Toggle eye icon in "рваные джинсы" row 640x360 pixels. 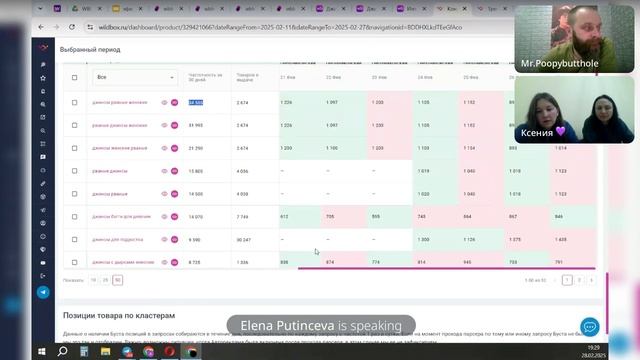(164, 171)
